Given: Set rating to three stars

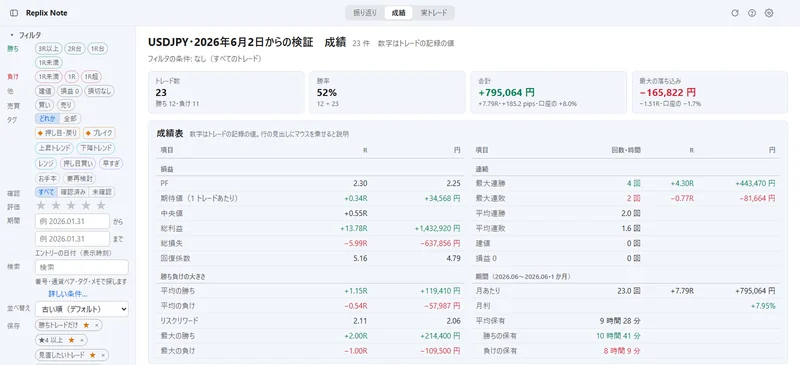Looking at the screenshot, I should coord(71,205).
